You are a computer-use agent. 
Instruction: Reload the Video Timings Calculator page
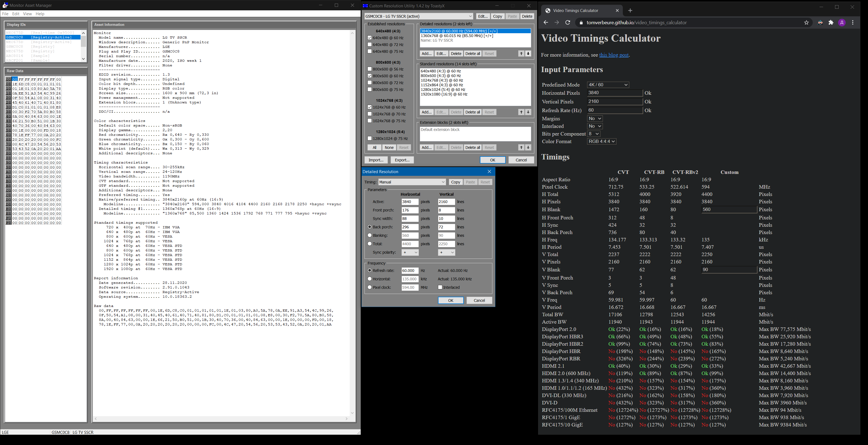(568, 23)
